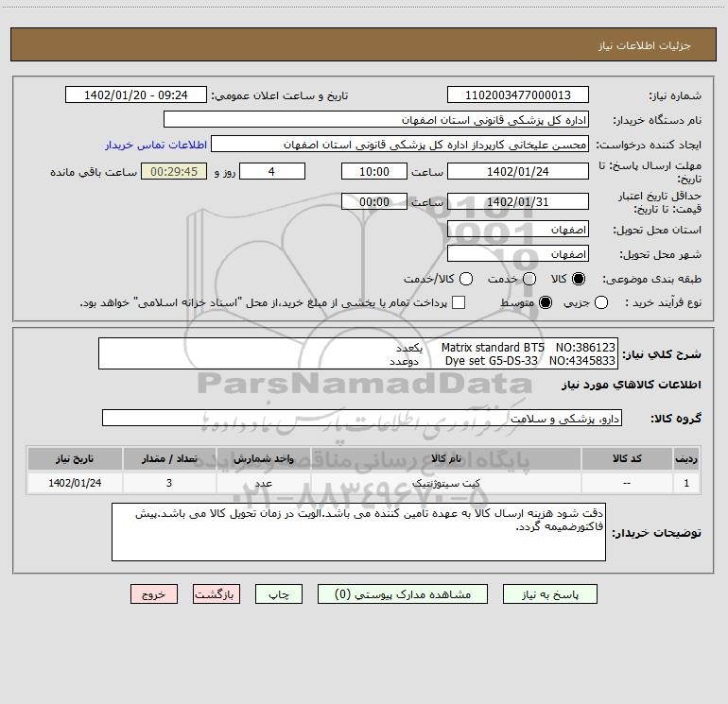Select the خدمت radio button

point(529,279)
